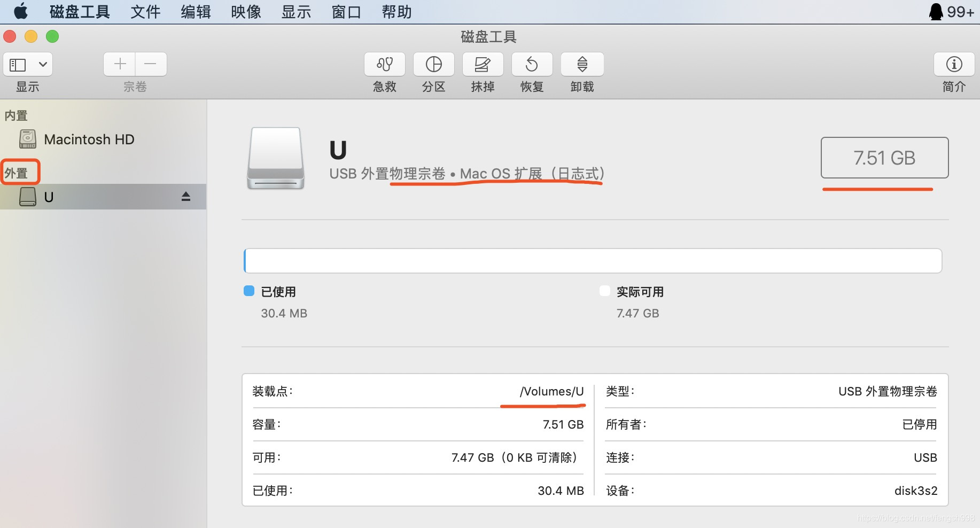Viewport: 980px width, 528px height.
Task: Click the 磁盘工具 window title
Action: coord(488,37)
